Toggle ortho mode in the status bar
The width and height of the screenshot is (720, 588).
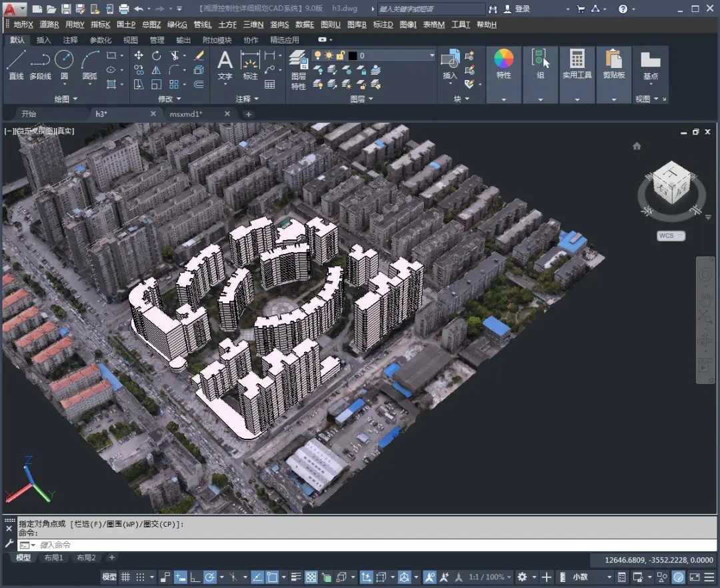click(195, 577)
